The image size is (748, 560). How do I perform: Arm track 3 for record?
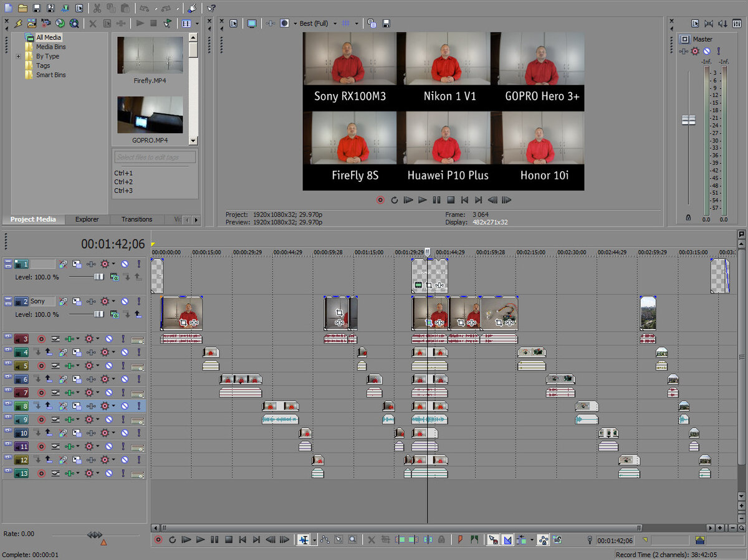(x=42, y=339)
